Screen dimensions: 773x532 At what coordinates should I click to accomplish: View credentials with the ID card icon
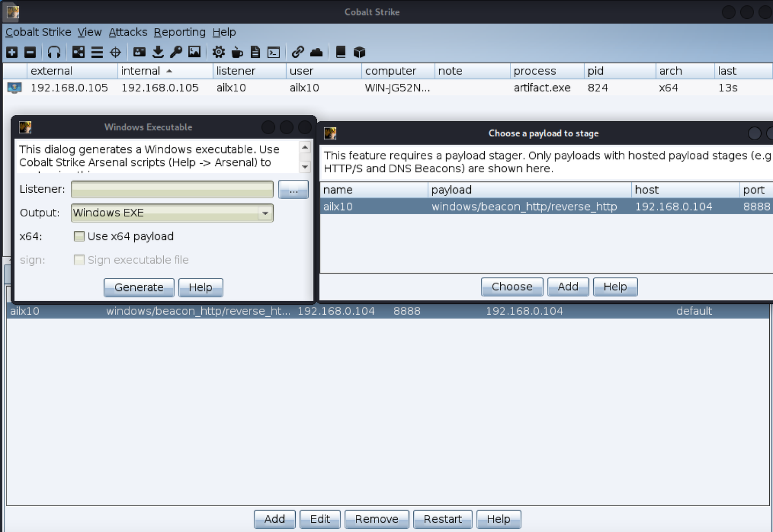tap(139, 52)
